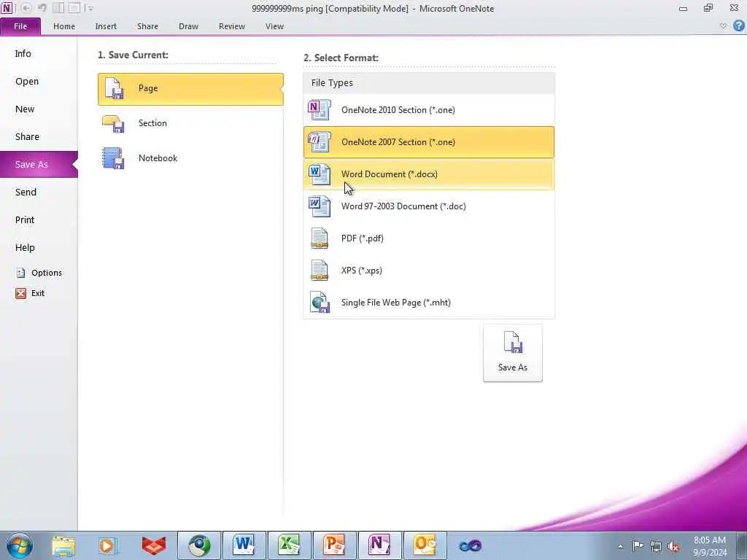Select Single File Web Page (*.mht) format
The width and height of the screenshot is (747, 560).
point(429,303)
